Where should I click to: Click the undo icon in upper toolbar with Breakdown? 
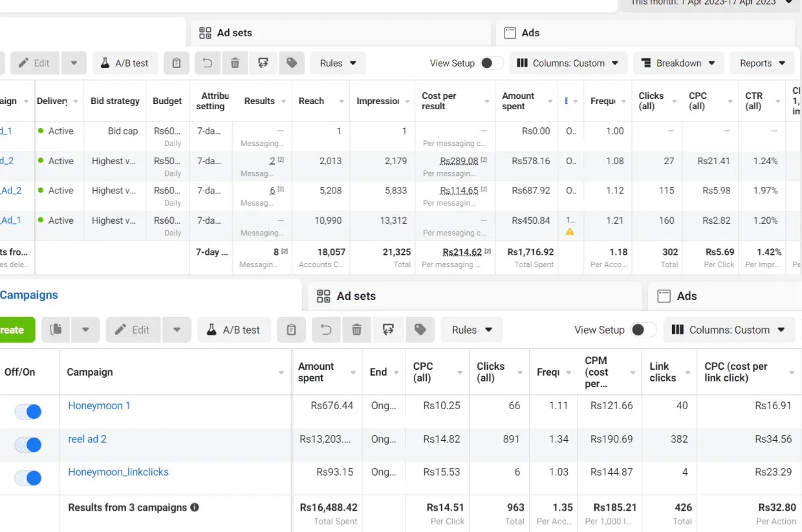(207, 63)
